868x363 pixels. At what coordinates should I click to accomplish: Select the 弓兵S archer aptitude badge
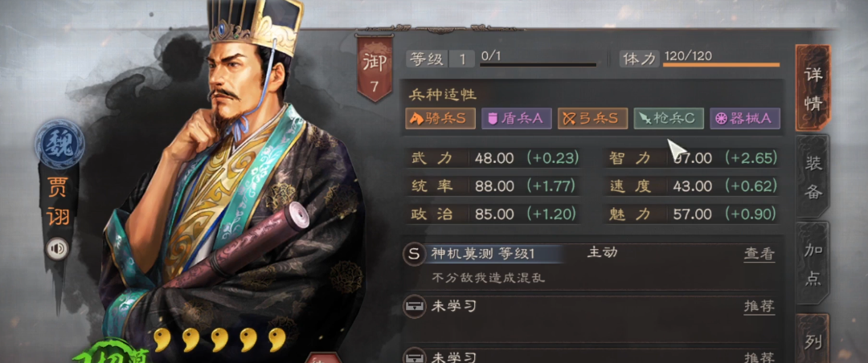coord(592,118)
